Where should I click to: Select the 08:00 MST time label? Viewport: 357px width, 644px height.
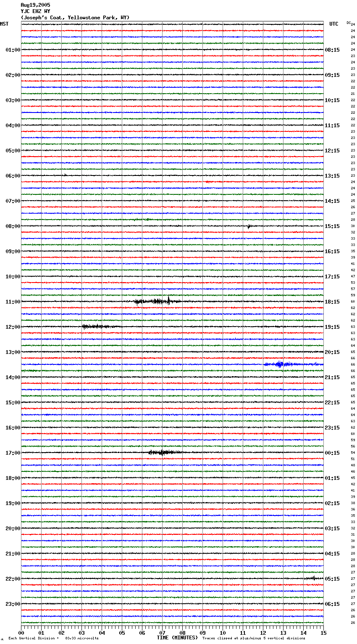(x=13, y=226)
